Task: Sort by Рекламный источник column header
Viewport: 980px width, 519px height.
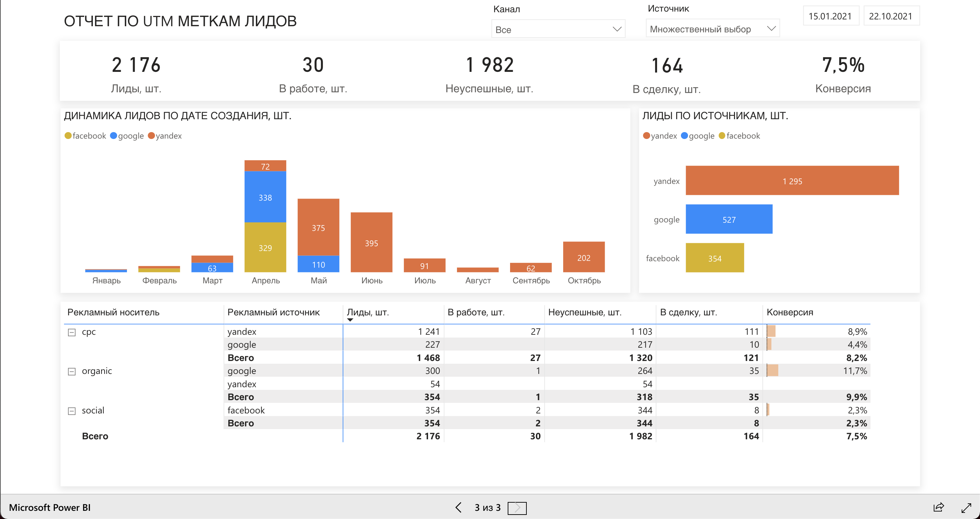Action: [x=273, y=312]
